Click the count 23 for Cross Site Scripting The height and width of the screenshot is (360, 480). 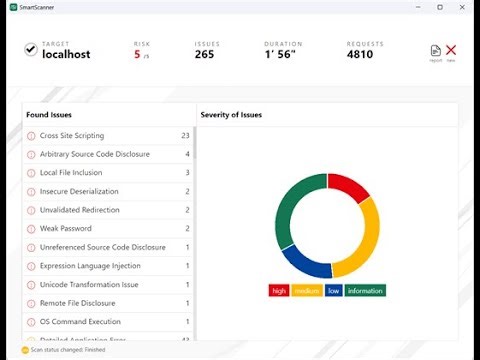tap(185, 136)
